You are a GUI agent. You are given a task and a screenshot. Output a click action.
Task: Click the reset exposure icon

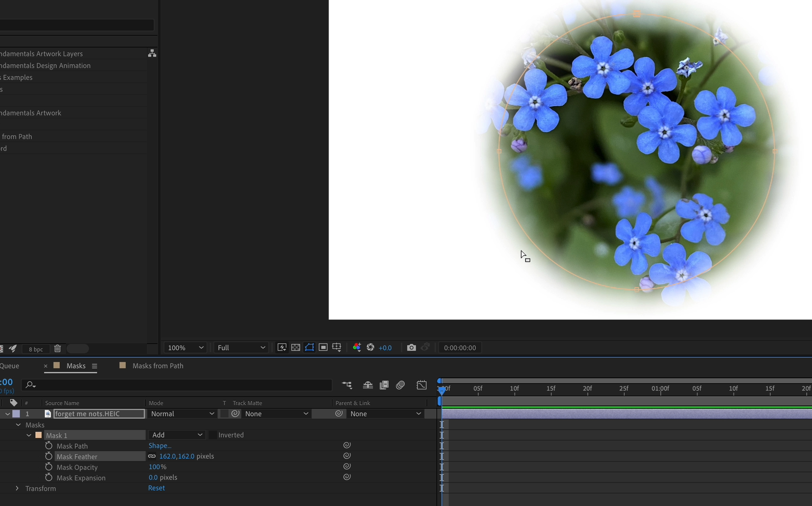click(x=370, y=348)
